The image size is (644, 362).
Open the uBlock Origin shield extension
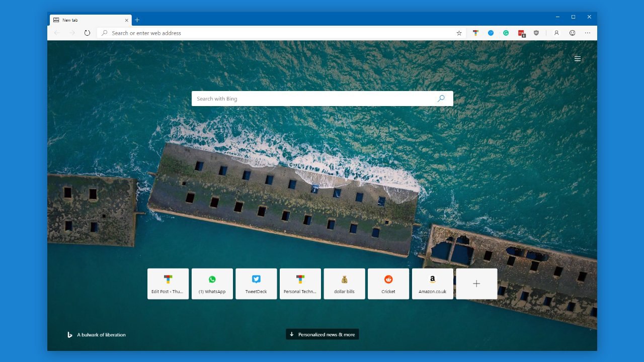click(536, 33)
